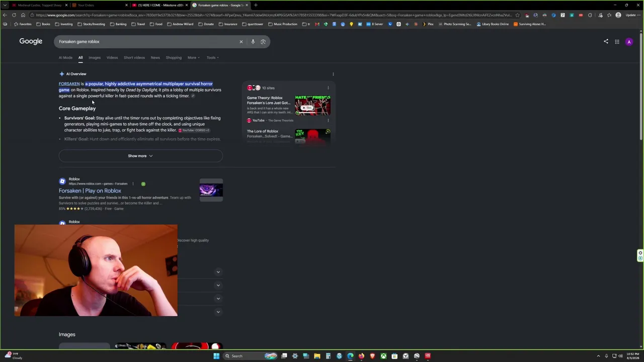Expand the second related question chevron

[x=218, y=285]
